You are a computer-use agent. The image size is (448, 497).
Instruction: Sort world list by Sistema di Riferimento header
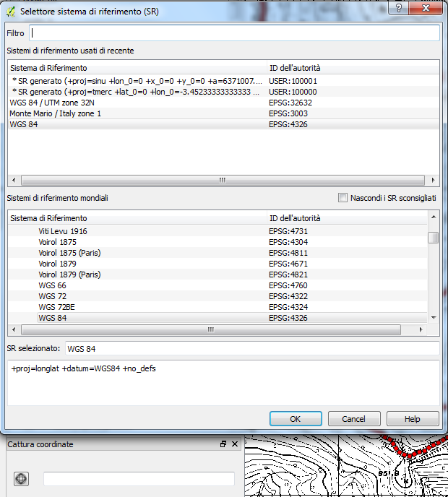click(x=48, y=218)
